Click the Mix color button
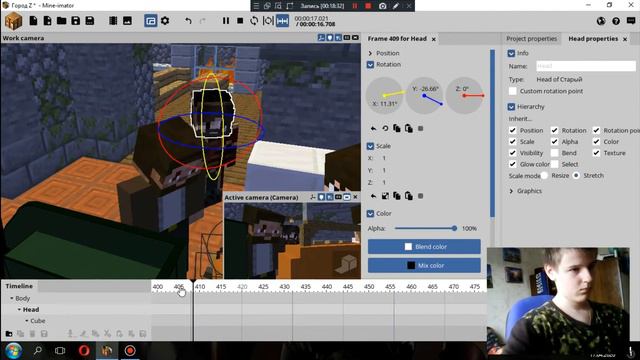640x360 pixels. [424, 265]
